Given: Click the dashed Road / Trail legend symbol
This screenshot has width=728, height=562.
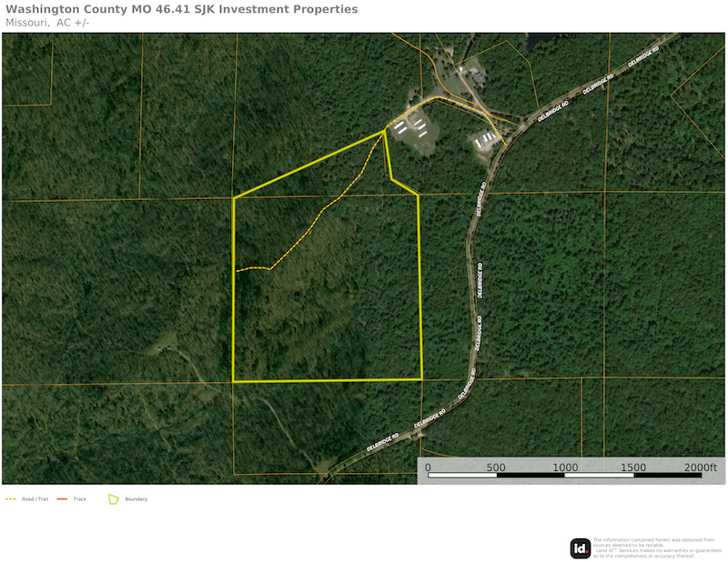Looking at the screenshot, I should 11,499.
